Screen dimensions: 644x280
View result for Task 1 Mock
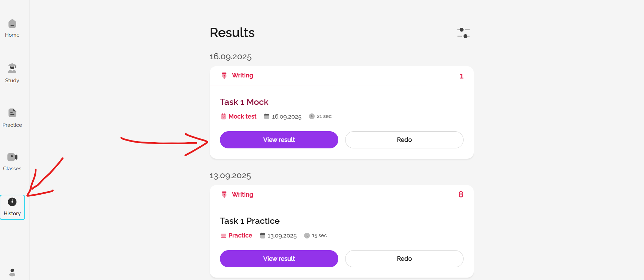click(x=279, y=140)
